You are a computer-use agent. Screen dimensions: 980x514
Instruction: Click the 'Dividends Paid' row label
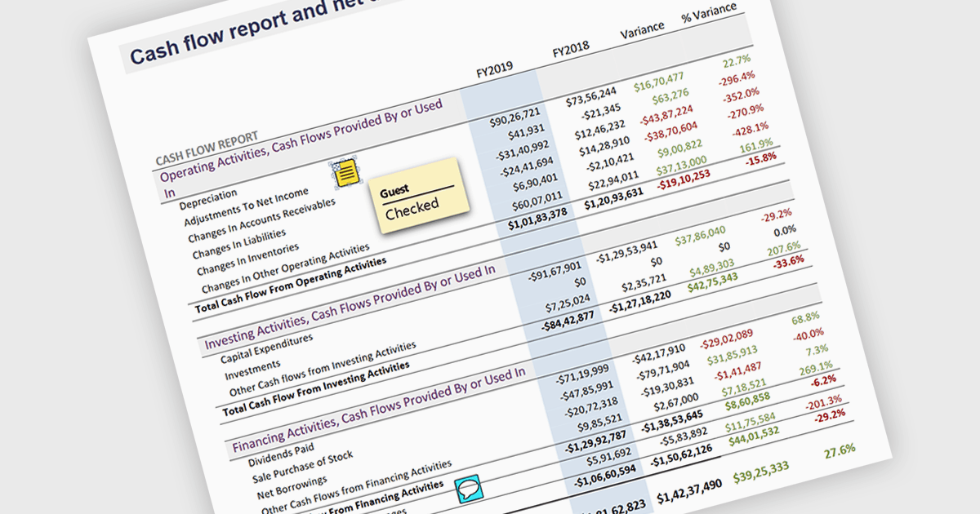(281, 454)
